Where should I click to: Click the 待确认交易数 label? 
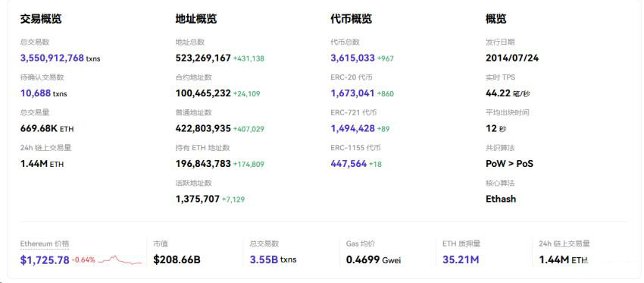pyautogui.click(x=42, y=77)
